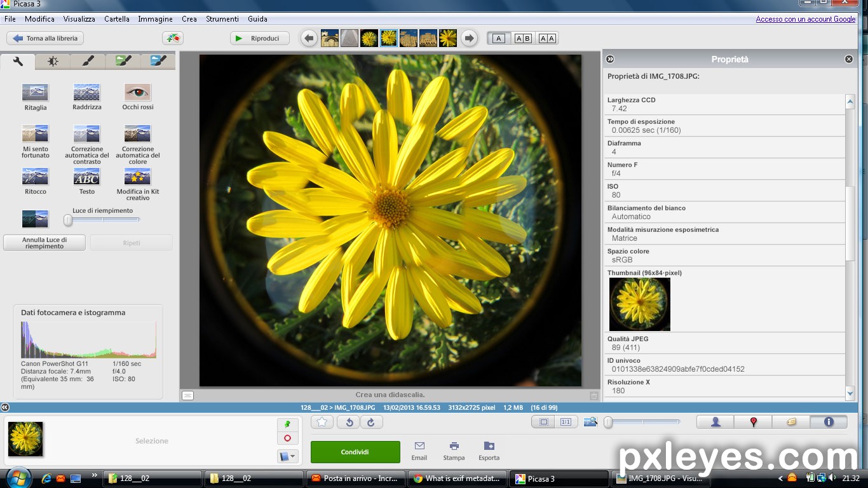Click the upload photo sync icon
Image resolution: width=868 pixels, height=488 pixels.
173,38
